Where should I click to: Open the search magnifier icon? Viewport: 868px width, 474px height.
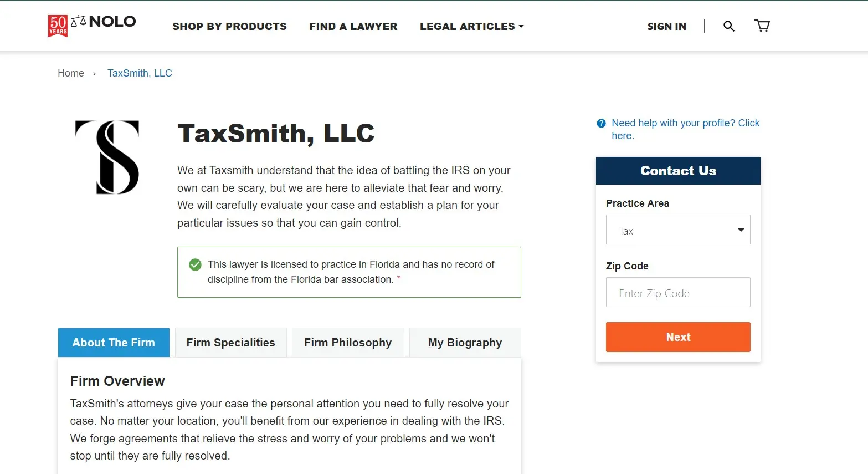click(x=729, y=26)
